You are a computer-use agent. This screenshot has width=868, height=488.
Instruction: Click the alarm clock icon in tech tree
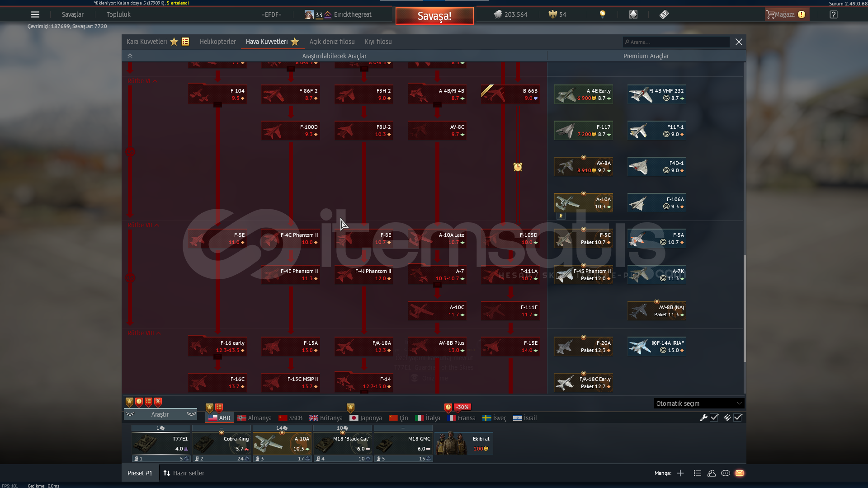(x=518, y=167)
